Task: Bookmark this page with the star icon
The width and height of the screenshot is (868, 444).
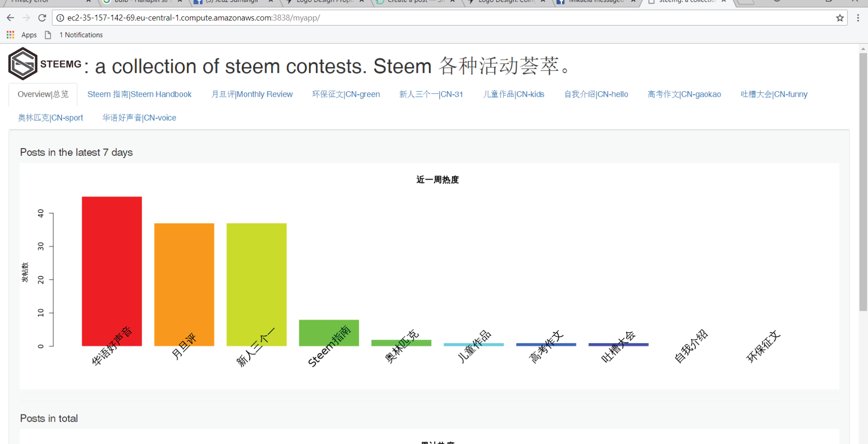Action: click(x=840, y=18)
